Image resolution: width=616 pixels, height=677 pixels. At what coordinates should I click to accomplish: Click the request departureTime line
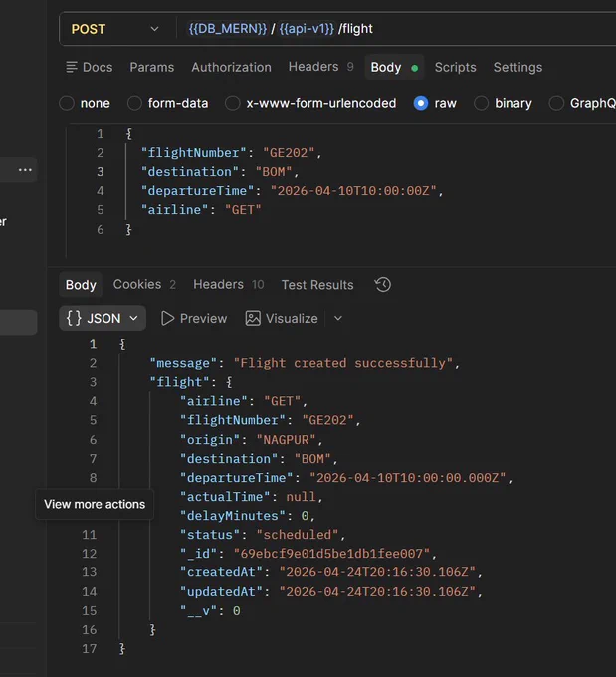pyautogui.click(x=292, y=191)
